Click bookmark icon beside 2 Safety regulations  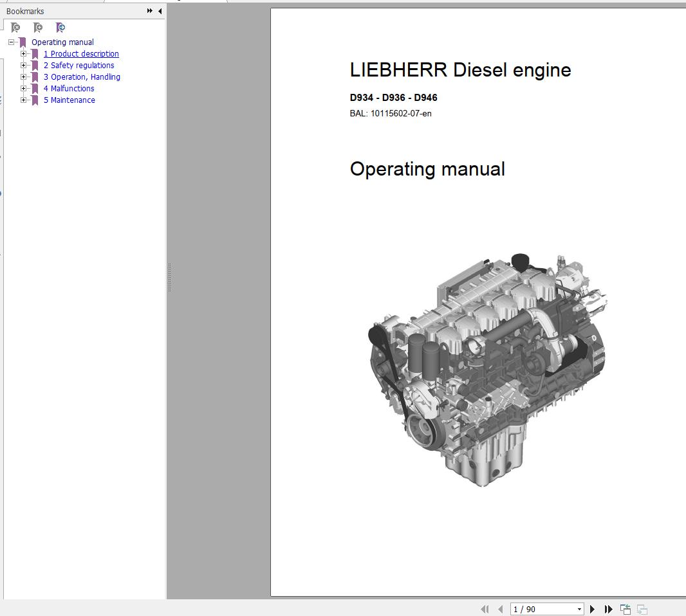(x=35, y=65)
